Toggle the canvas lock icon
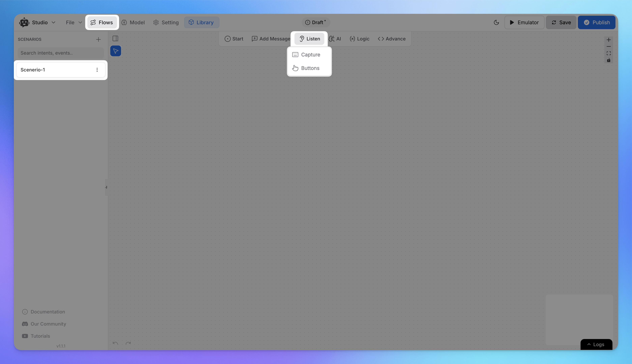632x364 pixels. (x=609, y=60)
